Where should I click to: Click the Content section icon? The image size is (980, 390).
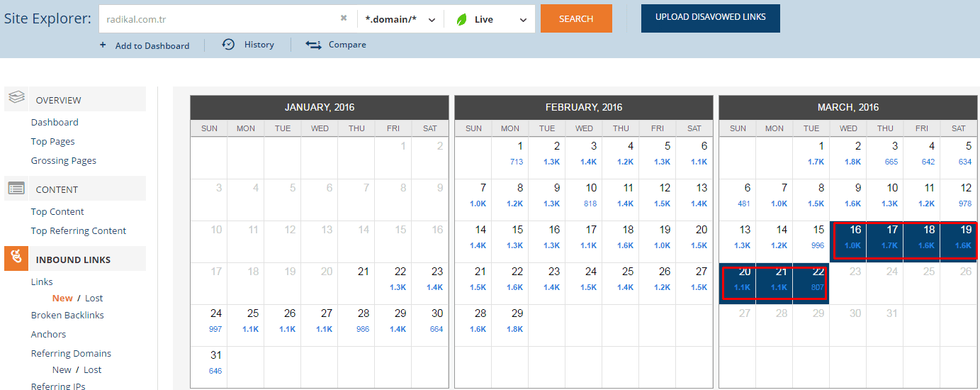[17, 189]
